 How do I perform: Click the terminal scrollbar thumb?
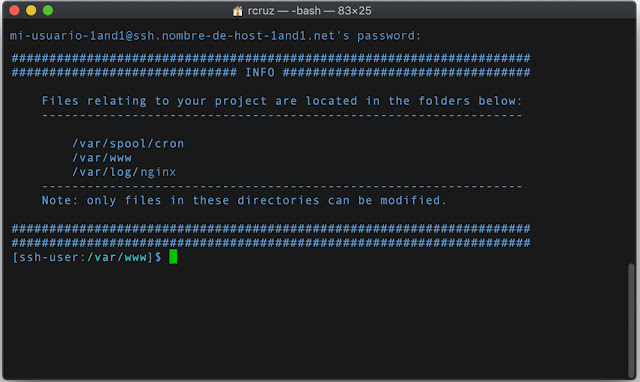click(x=631, y=320)
